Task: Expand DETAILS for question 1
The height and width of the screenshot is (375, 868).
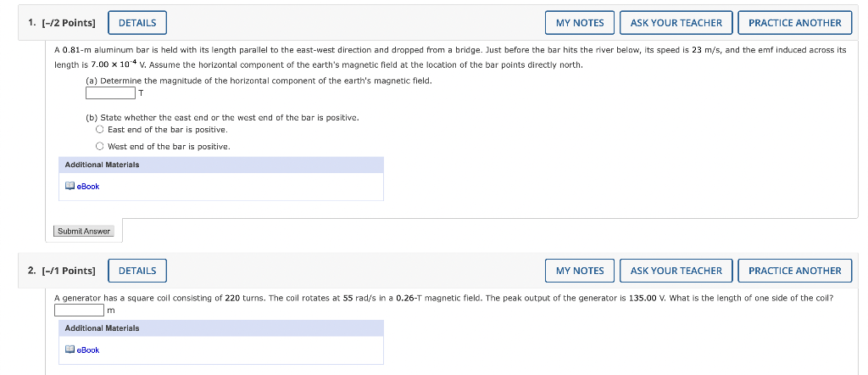Action: click(137, 23)
